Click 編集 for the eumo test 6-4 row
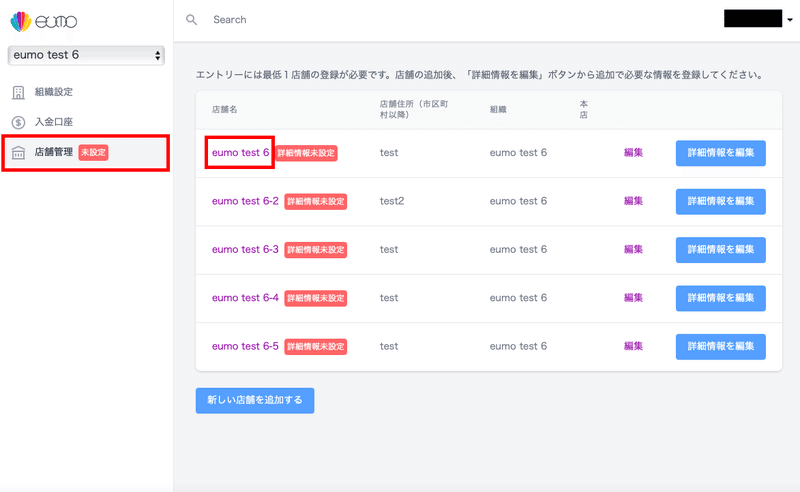 [x=633, y=298]
